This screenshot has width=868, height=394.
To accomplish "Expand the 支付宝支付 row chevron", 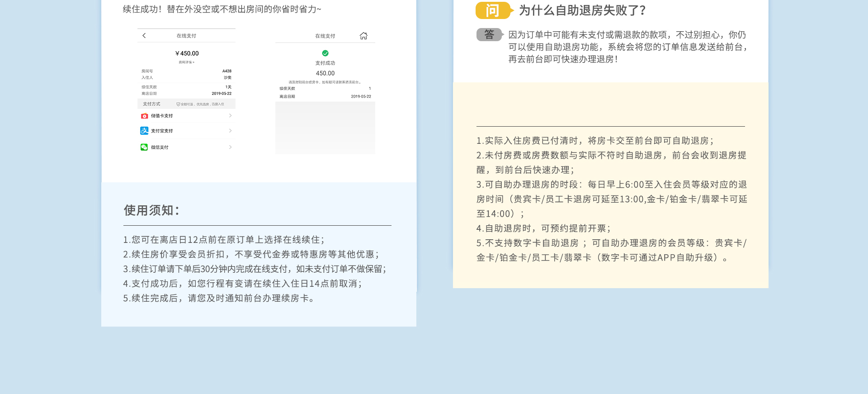I will tap(230, 131).
